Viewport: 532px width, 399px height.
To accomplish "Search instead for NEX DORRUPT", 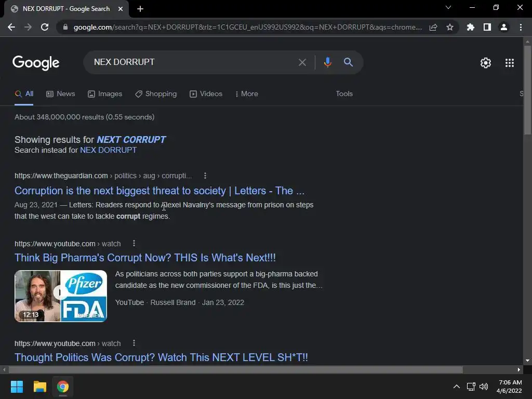I will pyautogui.click(x=108, y=150).
